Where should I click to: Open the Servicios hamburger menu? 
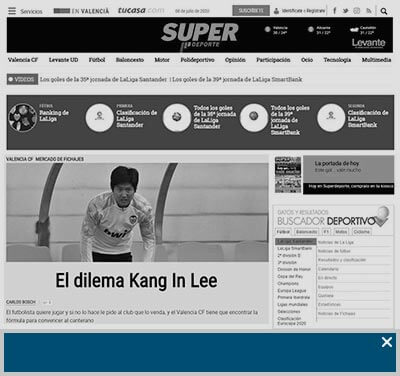[x=12, y=11]
